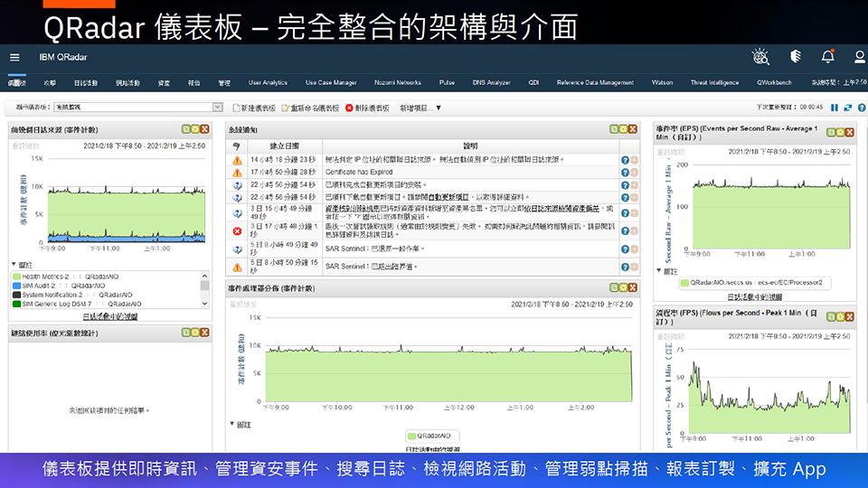Open dashboard help question-mark icon
Image resolution: width=868 pixels, height=488 pixels.
point(862,108)
